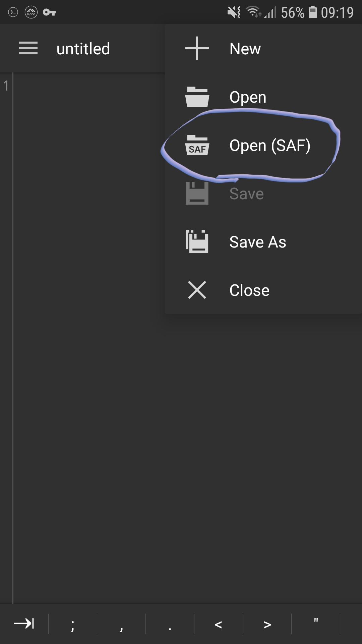The height and width of the screenshot is (644, 362).
Task: Select "New" from the menu
Action: coord(245,48)
